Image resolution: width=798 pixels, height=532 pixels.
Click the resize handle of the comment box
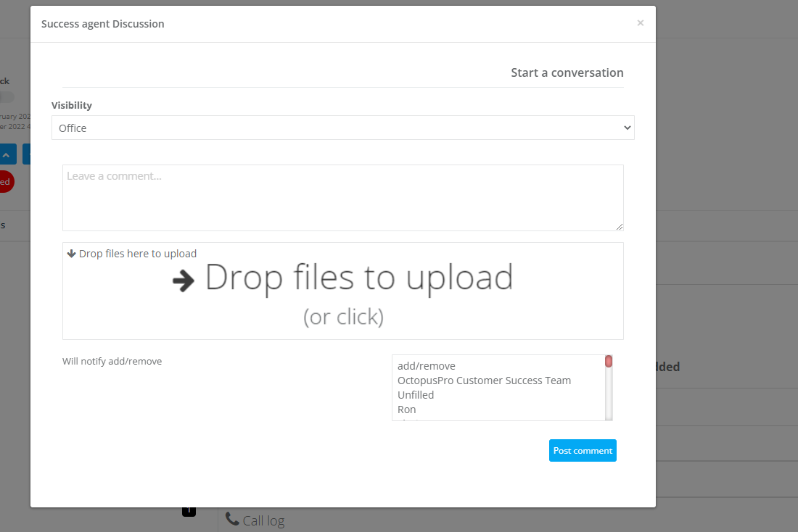[619, 226]
